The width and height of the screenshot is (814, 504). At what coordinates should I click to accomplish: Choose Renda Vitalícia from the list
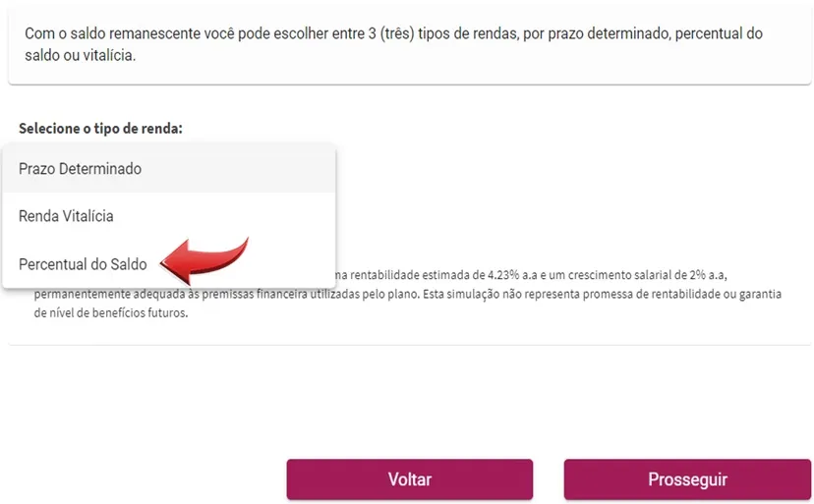(169, 216)
